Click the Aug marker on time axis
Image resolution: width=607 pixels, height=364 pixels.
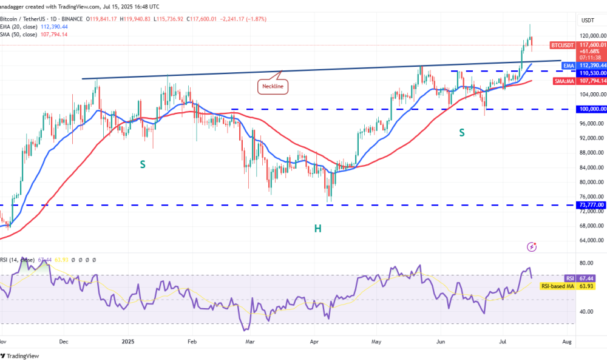[x=567, y=342]
